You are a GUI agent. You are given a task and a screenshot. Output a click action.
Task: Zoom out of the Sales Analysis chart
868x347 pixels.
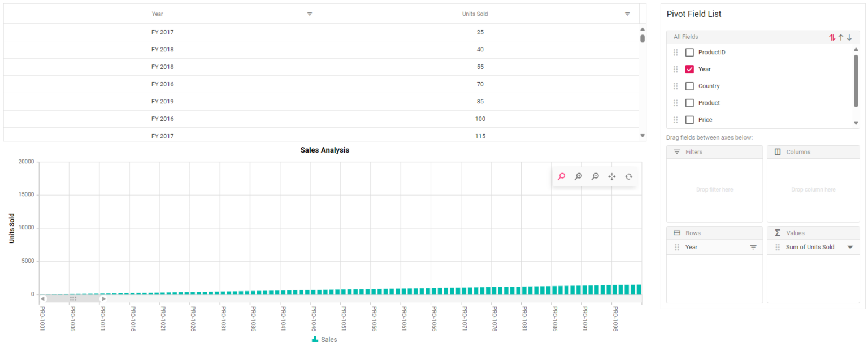coord(595,176)
